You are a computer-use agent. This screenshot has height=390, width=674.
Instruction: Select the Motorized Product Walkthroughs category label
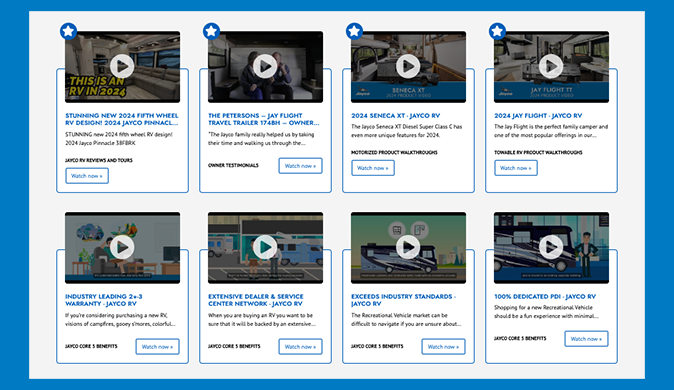tap(394, 153)
